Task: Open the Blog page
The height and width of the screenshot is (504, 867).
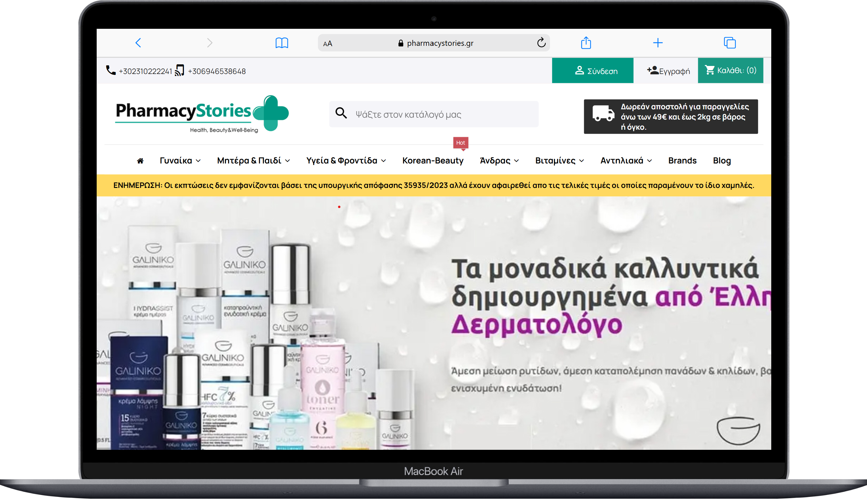Action: click(722, 161)
